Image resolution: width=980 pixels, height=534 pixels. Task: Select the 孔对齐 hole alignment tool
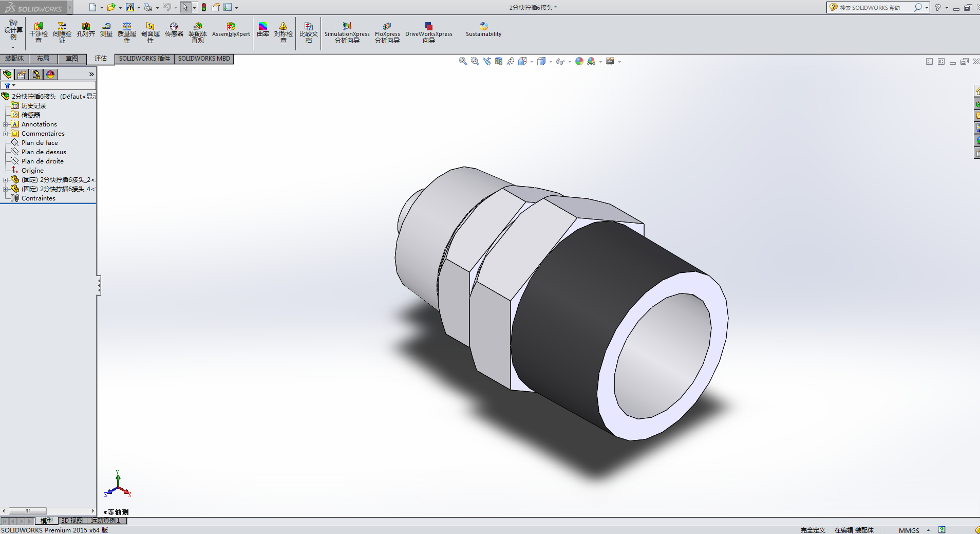pyautogui.click(x=86, y=30)
